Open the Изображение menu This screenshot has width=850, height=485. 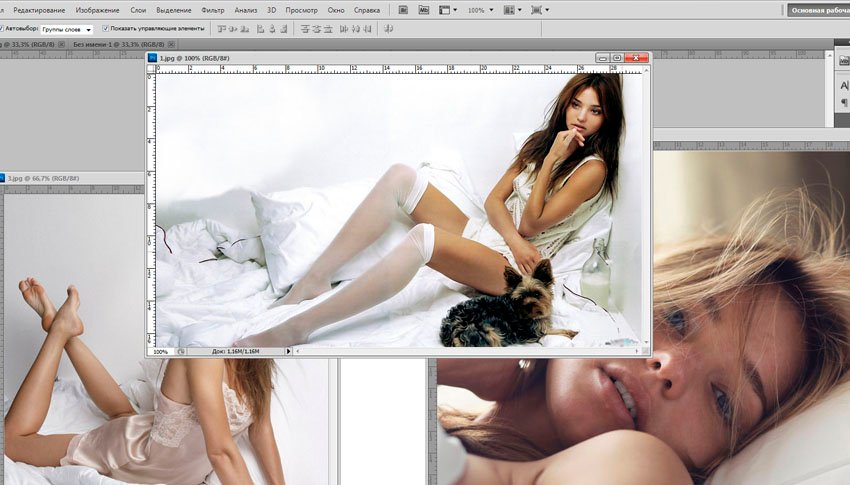click(98, 10)
